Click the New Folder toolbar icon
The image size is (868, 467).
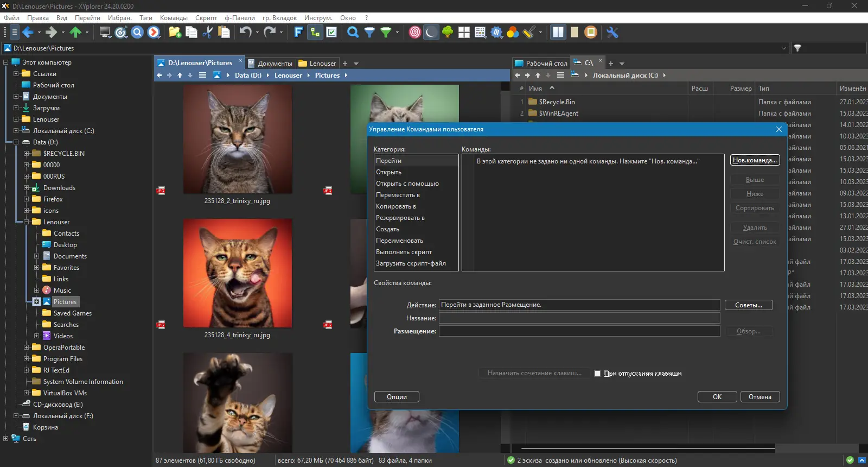coord(175,33)
